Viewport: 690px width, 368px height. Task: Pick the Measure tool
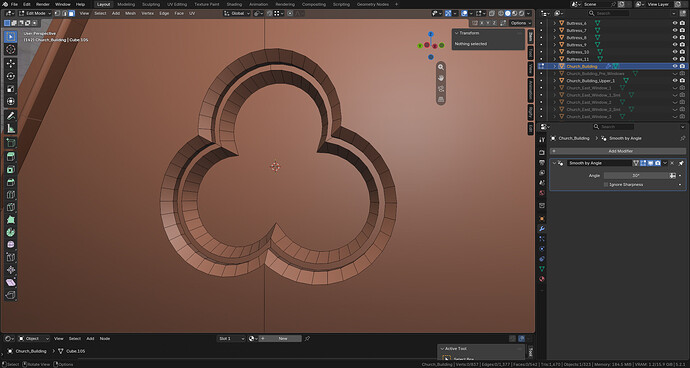11,129
